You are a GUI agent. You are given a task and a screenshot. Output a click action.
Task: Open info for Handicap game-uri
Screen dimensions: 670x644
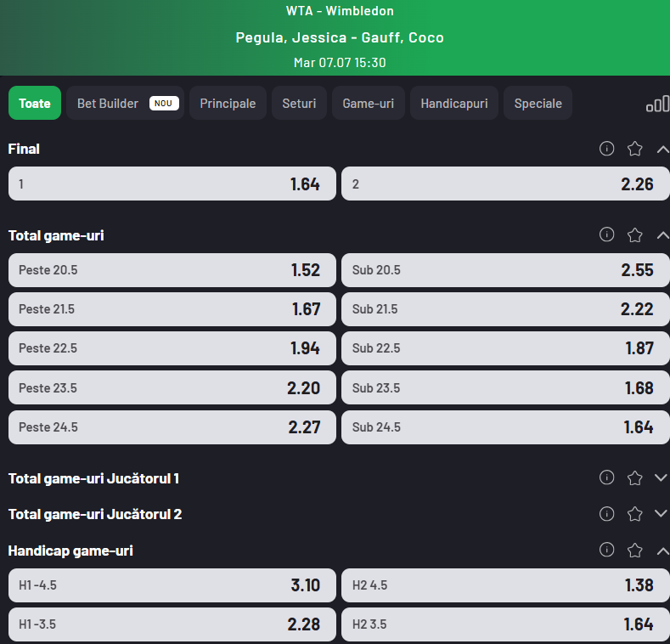pyautogui.click(x=606, y=550)
